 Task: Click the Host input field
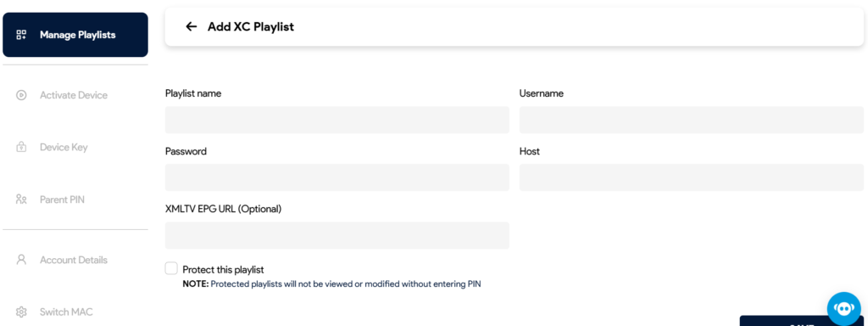point(692,177)
